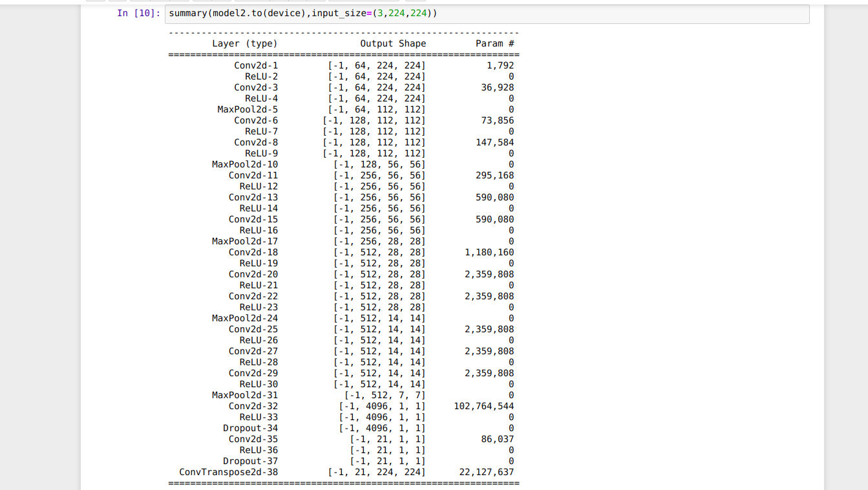Click the MaxPool2d-10 layer name
Viewport: 868px width, 490px height.
click(x=245, y=164)
